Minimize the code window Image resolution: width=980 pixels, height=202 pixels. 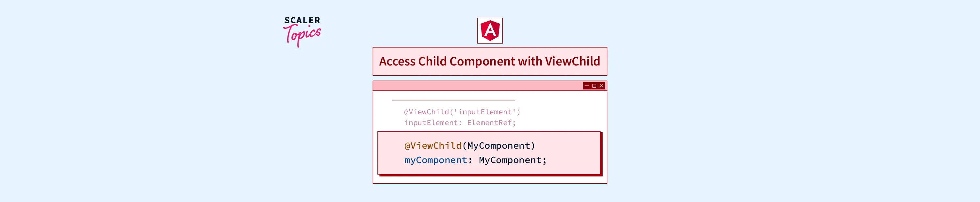(587, 86)
